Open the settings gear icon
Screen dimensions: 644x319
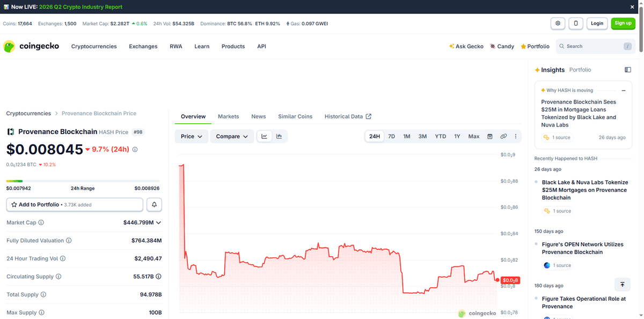pyautogui.click(x=558, y=24)
